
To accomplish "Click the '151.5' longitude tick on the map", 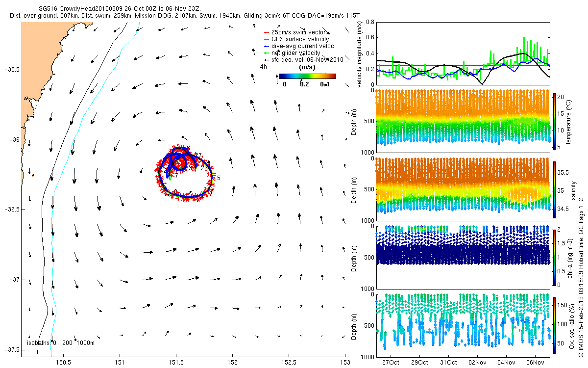I will [x=176, y=362].
